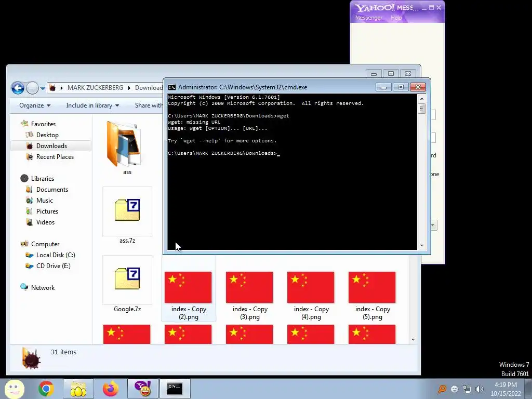Open the recent locations dropdown arrow
The width and height of the screenshot is (532, 399).
click(x=43, y=88)
